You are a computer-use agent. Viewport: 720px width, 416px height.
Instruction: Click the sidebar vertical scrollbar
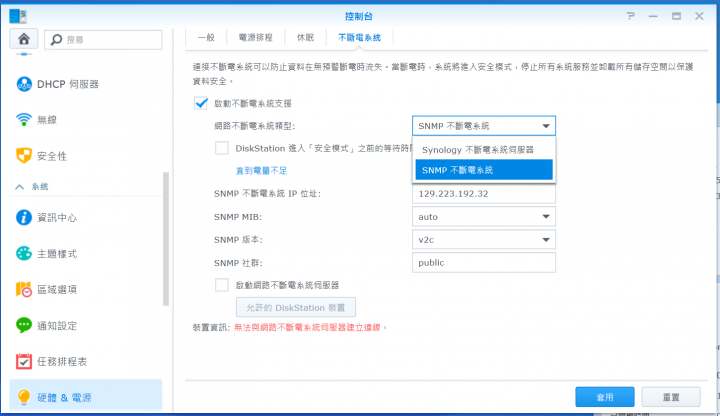pos(166,239)
